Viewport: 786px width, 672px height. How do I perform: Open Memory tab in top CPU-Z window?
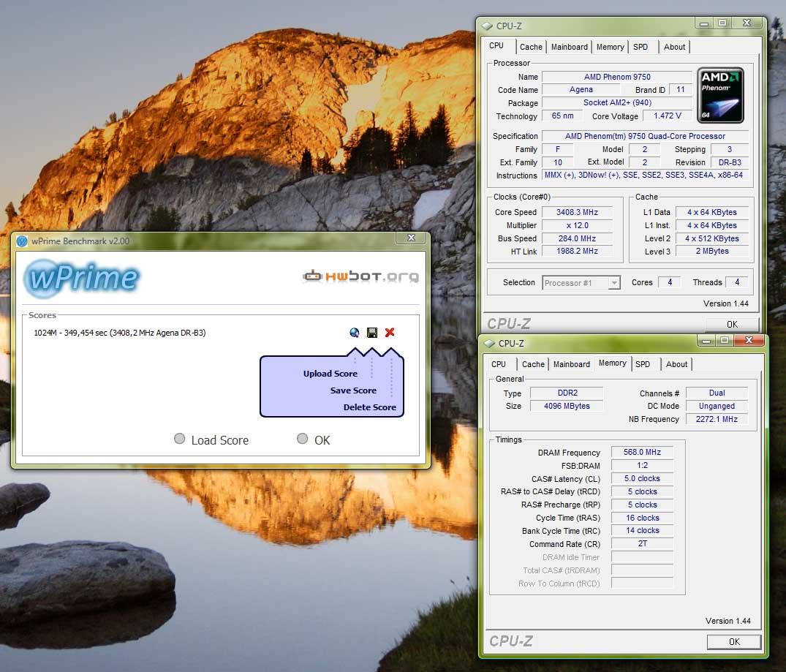[610, 47]
